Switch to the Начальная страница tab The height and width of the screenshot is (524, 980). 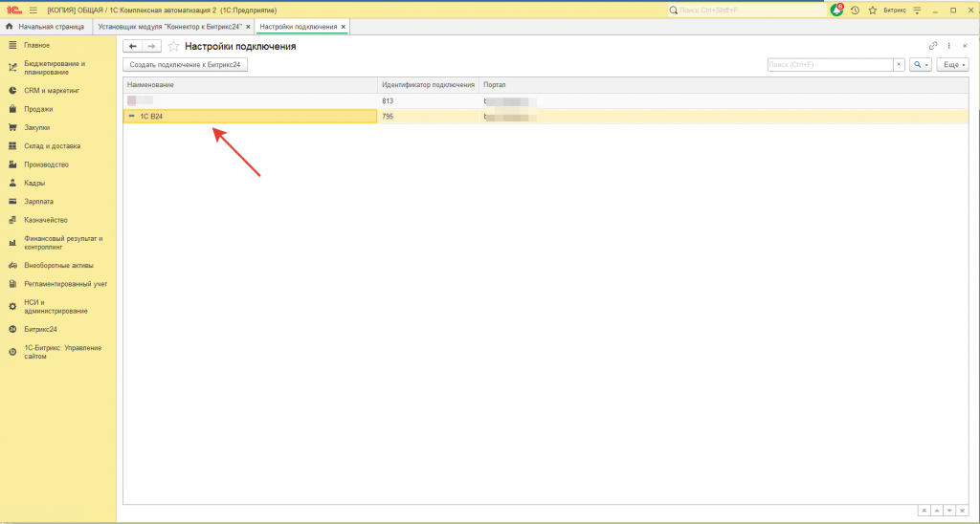click(46, 27)
